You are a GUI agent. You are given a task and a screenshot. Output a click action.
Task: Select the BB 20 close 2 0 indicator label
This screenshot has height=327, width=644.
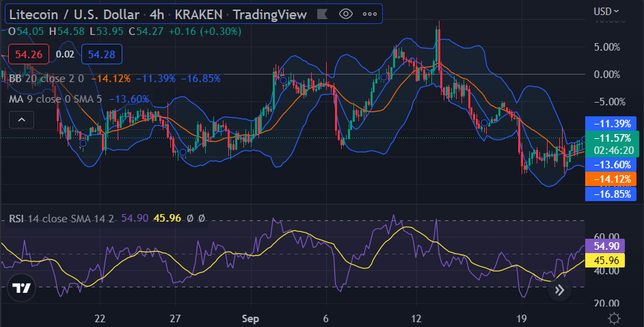point(46,79)
